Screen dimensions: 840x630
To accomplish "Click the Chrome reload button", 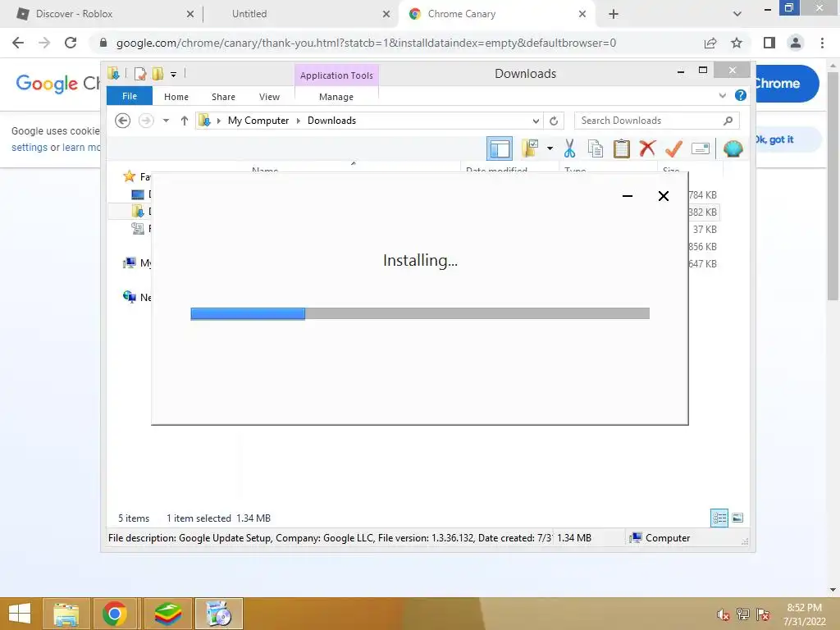I will tap(71, 43).
